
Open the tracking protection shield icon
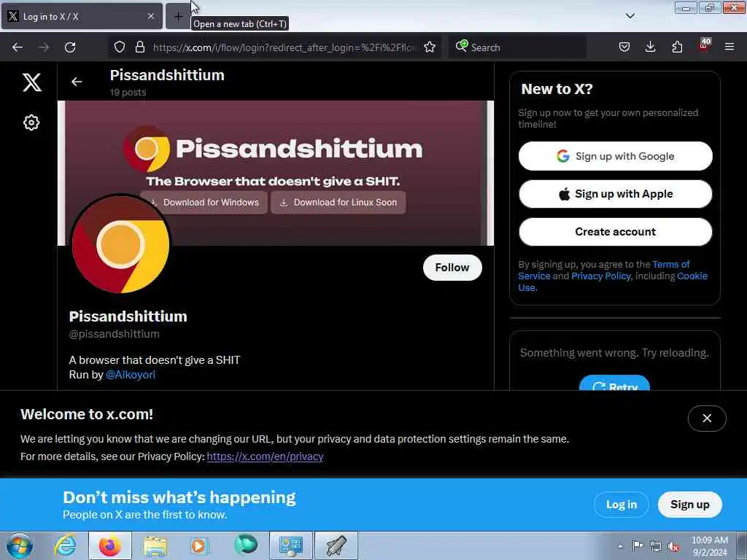pyautogui.click(x=120, y=47)
